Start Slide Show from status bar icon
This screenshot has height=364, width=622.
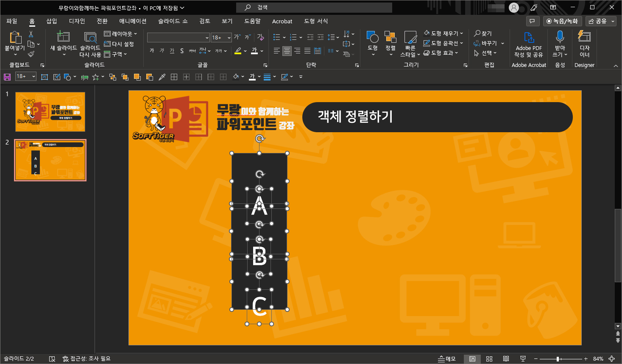pos(523,359)
